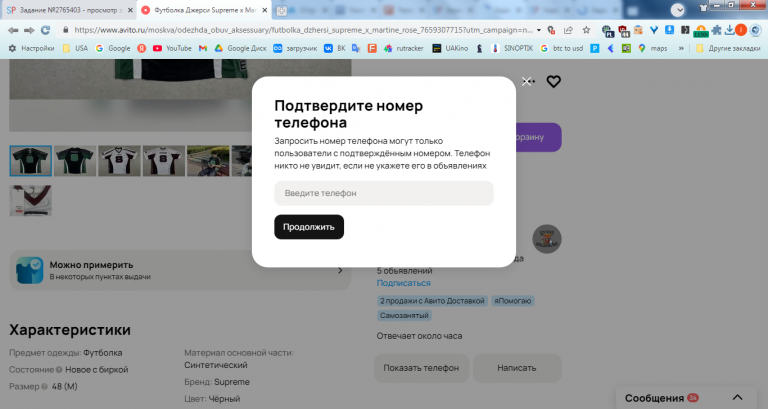Click the 2 продажи с Авито Доставкой badge
Image resolution: width=768 pixels, height=409 pixels.
(432, 301)
